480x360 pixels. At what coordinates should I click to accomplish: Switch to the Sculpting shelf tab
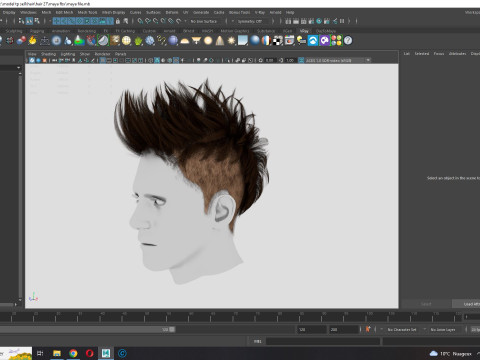click(x=14, y=31)
